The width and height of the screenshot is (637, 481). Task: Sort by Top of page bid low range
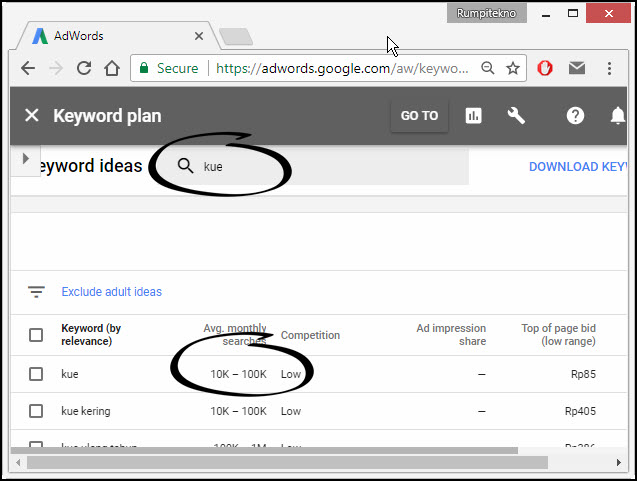pyautogui.click(x=559, y=334)
